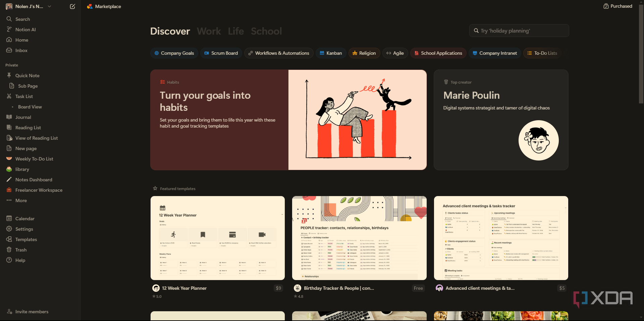The image size is (644, 321).
Task: Open Purchased templates
Action: click(618, 6)
